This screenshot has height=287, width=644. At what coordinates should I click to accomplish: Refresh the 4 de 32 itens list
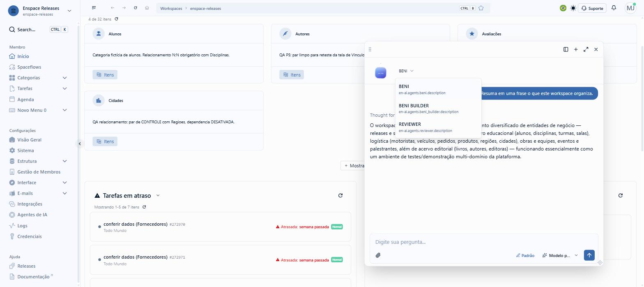click(x=116, y=19)
